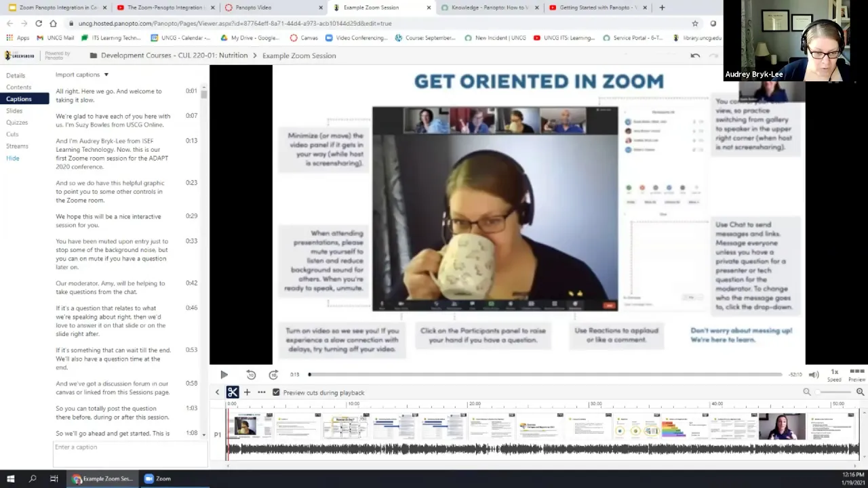The width and height of the screenshot is (868, 488).
Task: Rewind ten seconds in the player
Action: click(251, 375)
